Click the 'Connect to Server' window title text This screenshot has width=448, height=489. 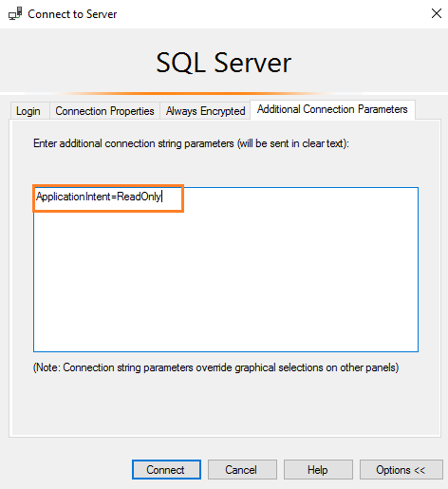point(72,14)
